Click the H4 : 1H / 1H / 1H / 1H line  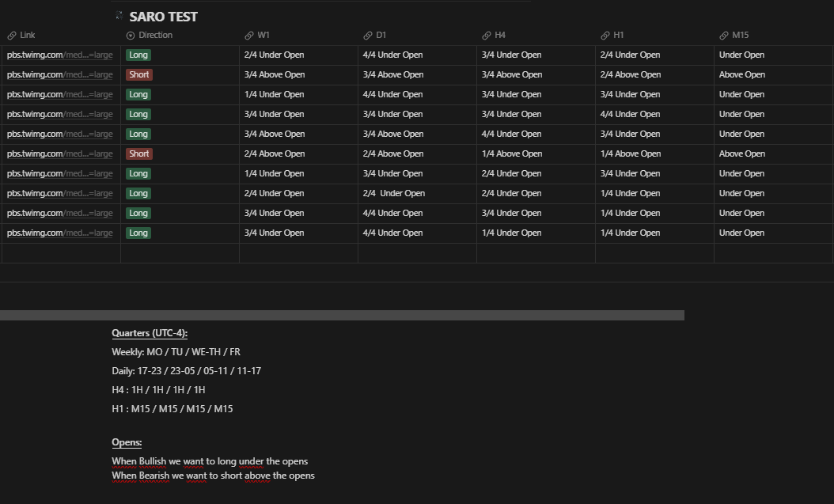coord(158,390)
